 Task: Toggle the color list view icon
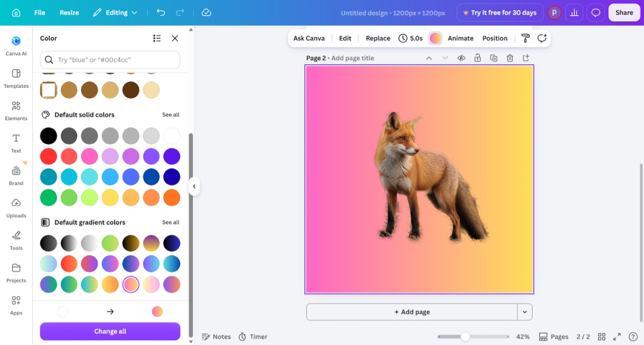pos(157,38)
